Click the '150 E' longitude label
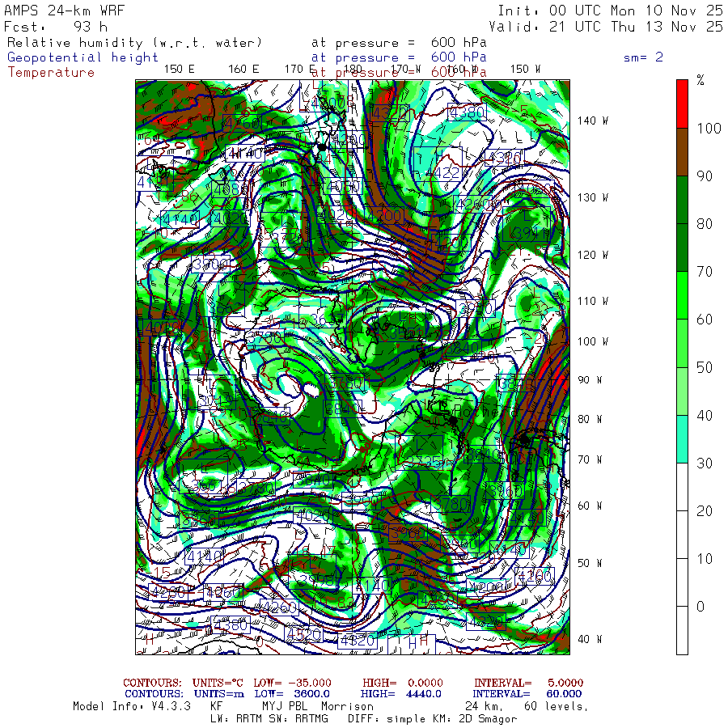The width and height of the screenshot is (728, 728). tap(179, 69)
